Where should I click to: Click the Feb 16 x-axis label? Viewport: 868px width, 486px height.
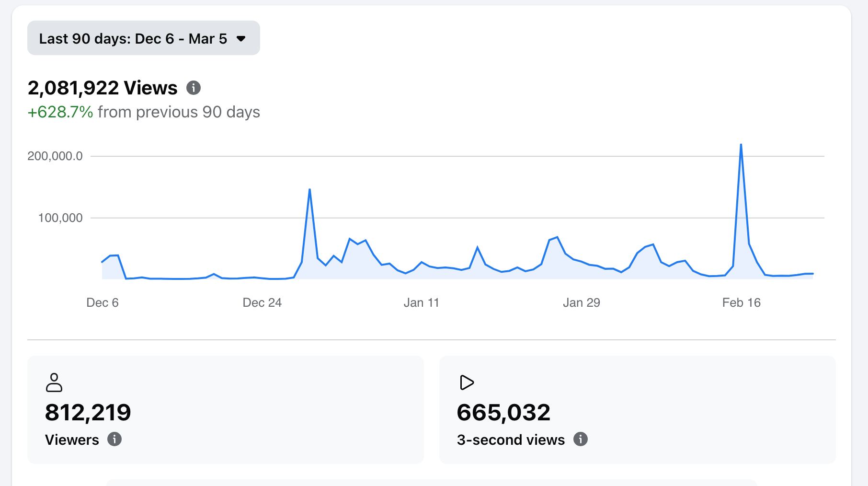(741, 302)
